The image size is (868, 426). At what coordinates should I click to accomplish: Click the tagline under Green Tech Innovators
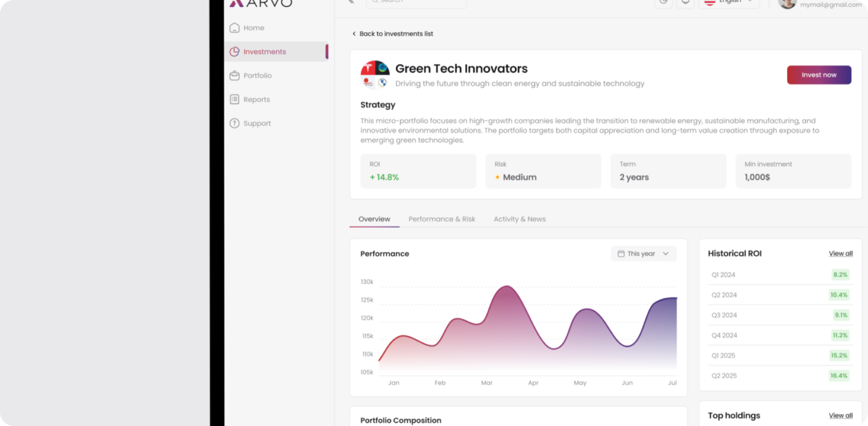(520, 84)
